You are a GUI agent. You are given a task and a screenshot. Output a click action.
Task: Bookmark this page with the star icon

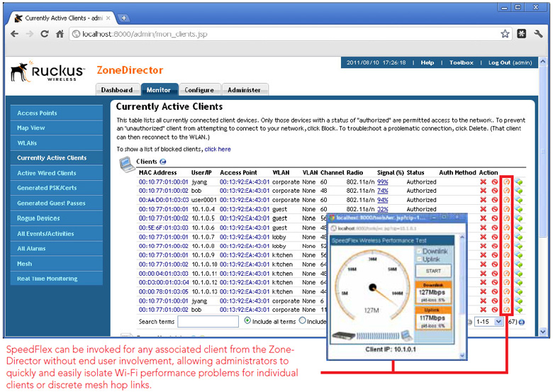pyautogui.click(x=505, y=34)
